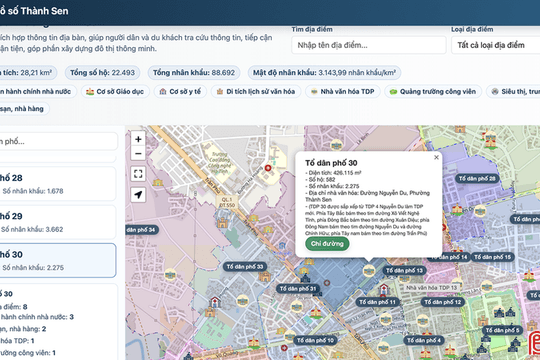Toggle the Cơ sở y tế filter

point(180,92)
